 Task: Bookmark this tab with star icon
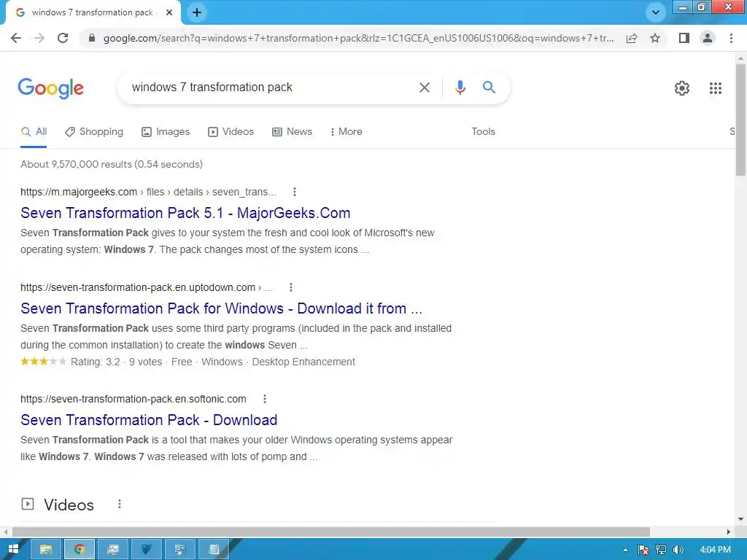[x=655, y=38]
